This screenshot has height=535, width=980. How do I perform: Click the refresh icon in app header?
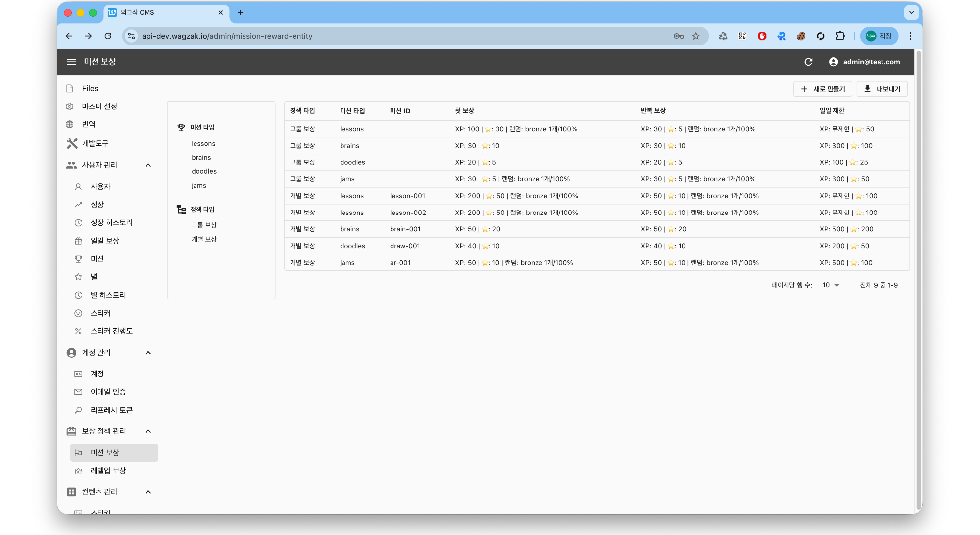point(808,62)
